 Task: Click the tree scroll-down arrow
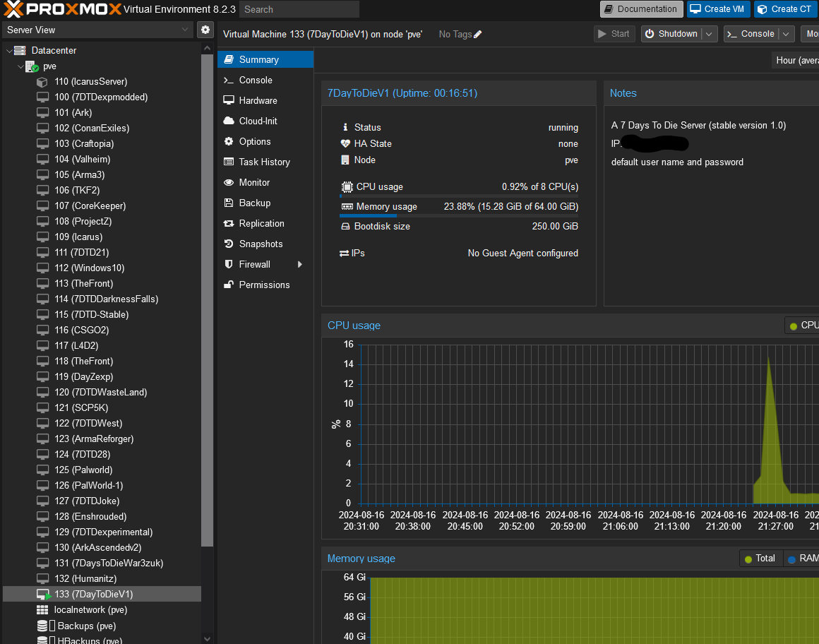tap(207, 638)
